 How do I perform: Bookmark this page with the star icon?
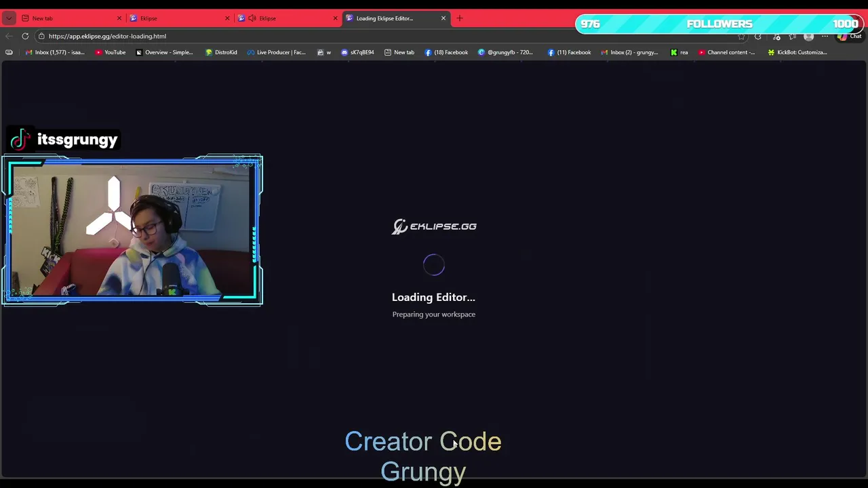(741, 37)
